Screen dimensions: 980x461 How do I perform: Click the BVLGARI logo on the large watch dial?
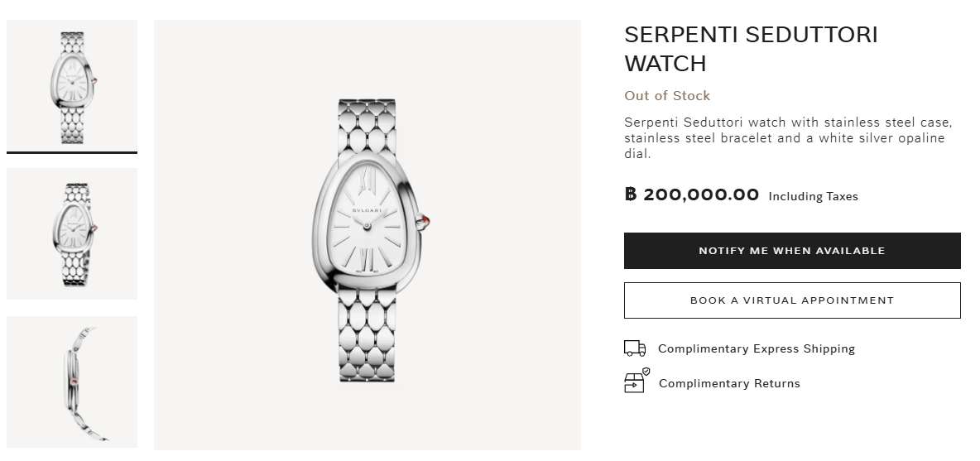click(368, 212)
